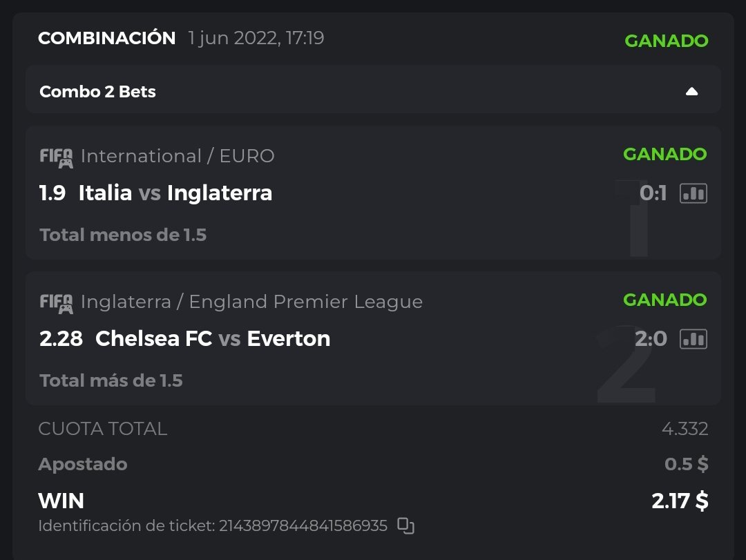Collapse the Combo 2 Bets arrow
The height and width of the screenshot is (560, 746).
pos(691,91)
